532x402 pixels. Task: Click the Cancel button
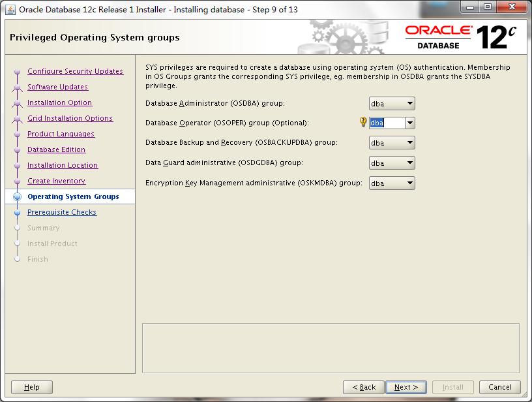[x=500, y=387]
